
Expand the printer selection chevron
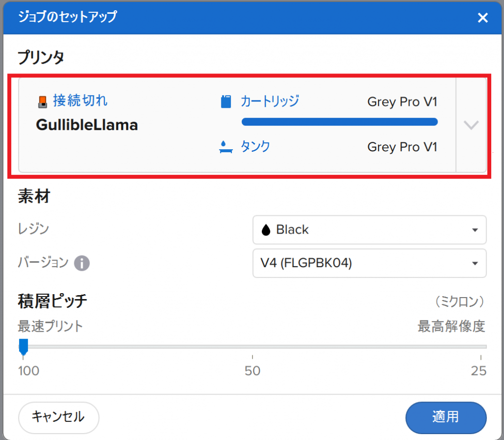tap(471, 125)
